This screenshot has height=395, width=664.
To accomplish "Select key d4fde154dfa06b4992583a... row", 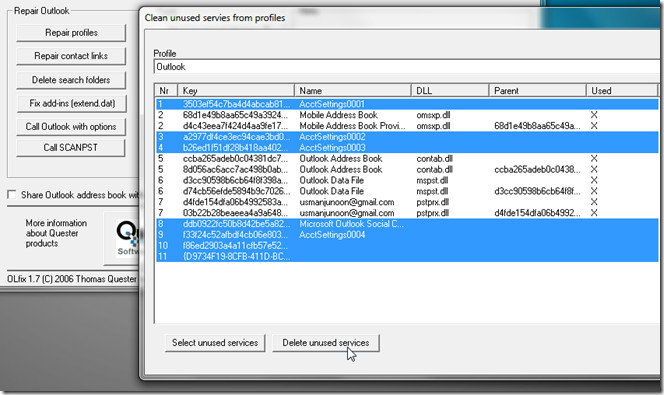I will tap(407, 202).
